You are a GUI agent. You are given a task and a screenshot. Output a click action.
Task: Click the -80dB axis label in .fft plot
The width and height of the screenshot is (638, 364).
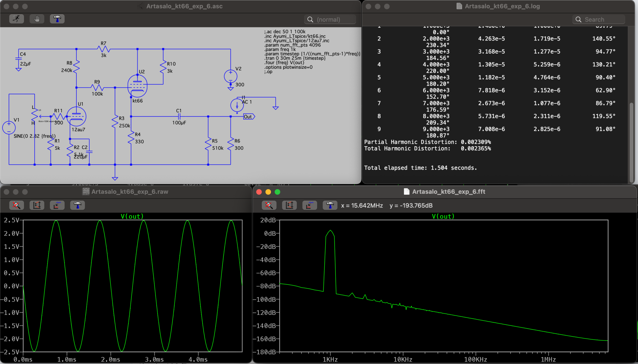coord(266,286)
